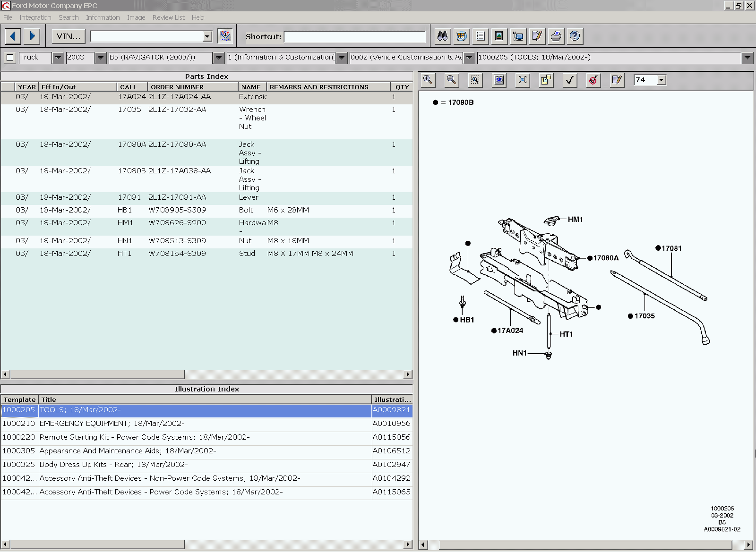Click the illustration pane horizontal scrollbar
Screen dimensions: 756x552
click(x=586, y=544)
